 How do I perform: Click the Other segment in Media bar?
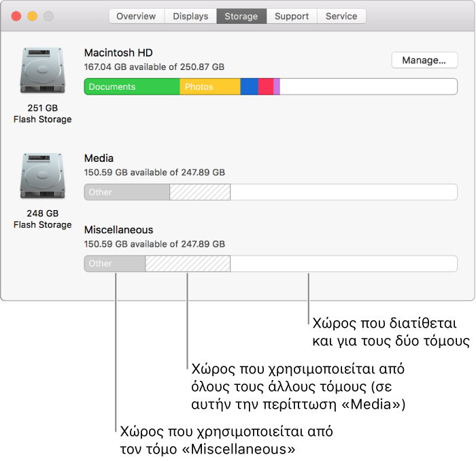pyautogui.click(x=127, y=192)
